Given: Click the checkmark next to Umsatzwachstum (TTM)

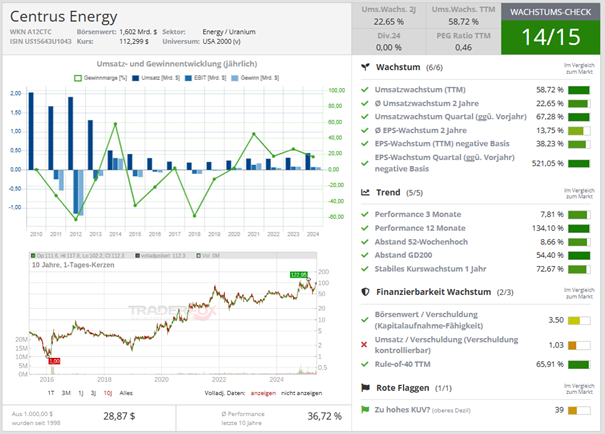Looking at the screenshot, I should (x=365, y=90).
